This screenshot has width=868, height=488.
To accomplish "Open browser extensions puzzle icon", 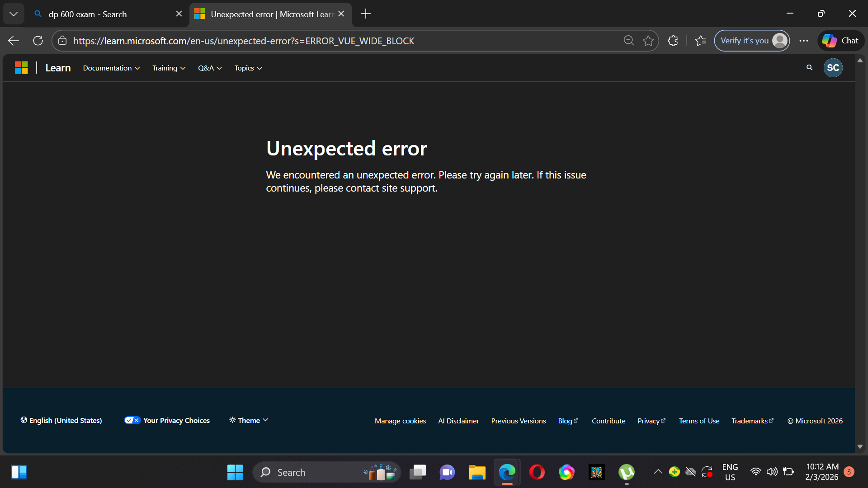I will (673, 41).
